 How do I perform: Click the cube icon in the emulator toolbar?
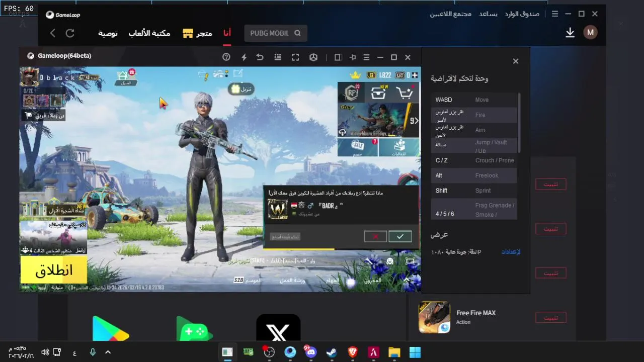click(x=313, y=57)
